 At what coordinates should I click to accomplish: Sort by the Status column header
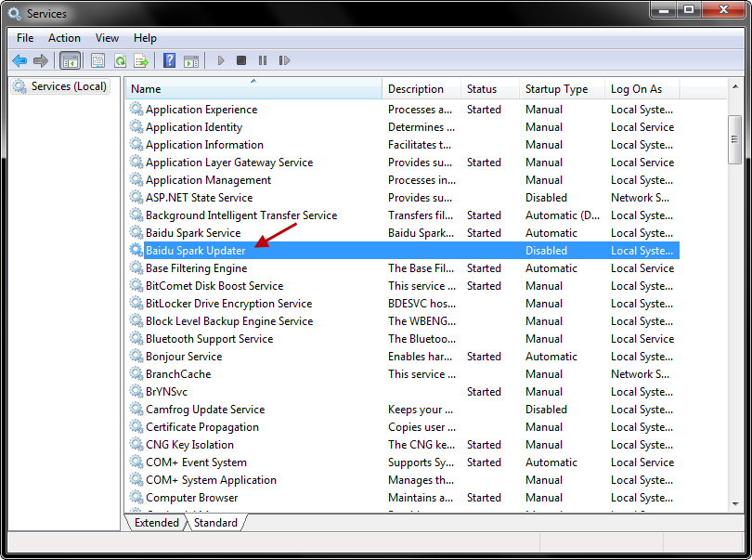[x=490, y=89]
